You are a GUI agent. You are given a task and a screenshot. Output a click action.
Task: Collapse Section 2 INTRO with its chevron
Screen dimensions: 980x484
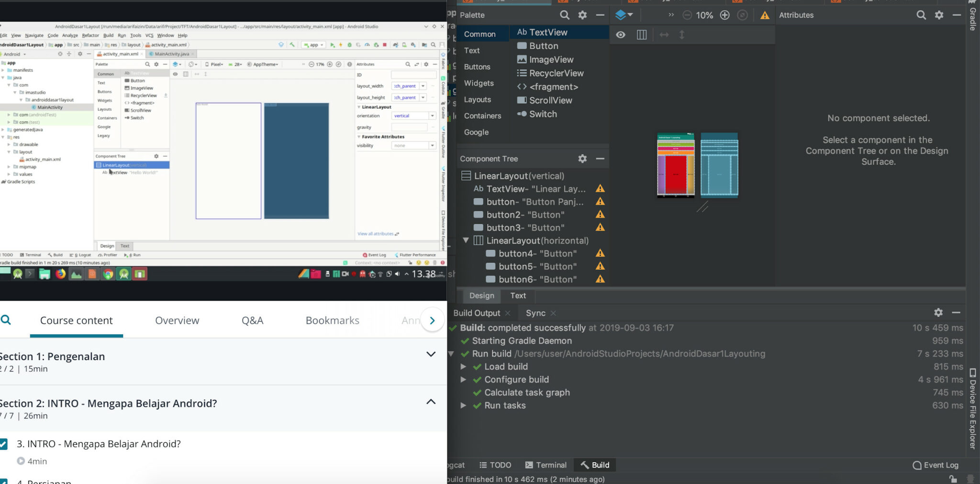(x=430, y=402)
